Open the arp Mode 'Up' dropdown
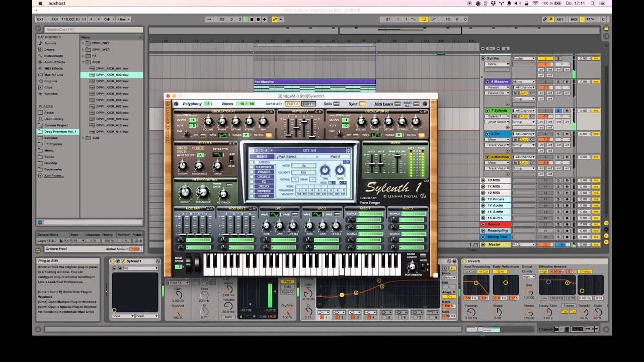This screenshot has height=362, width=644. tap(303, 165)
